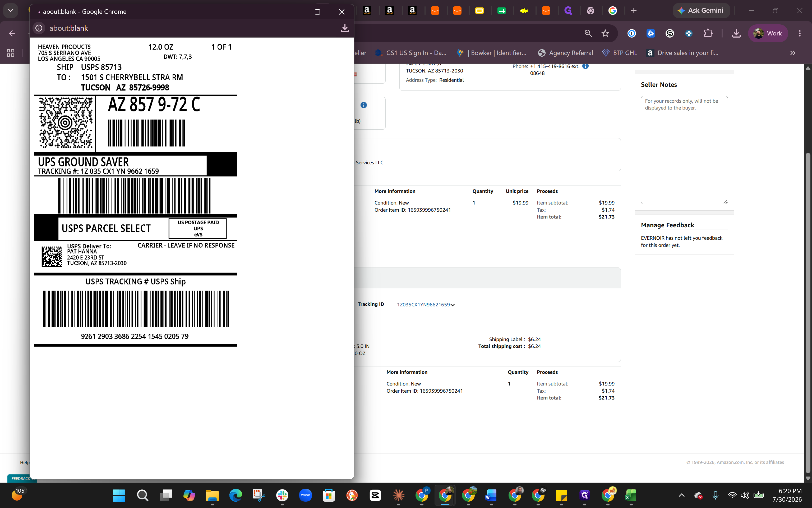The image size is (812, 508).
Task: Click into the Seller Notes text box
Action: tap(684, 150)
